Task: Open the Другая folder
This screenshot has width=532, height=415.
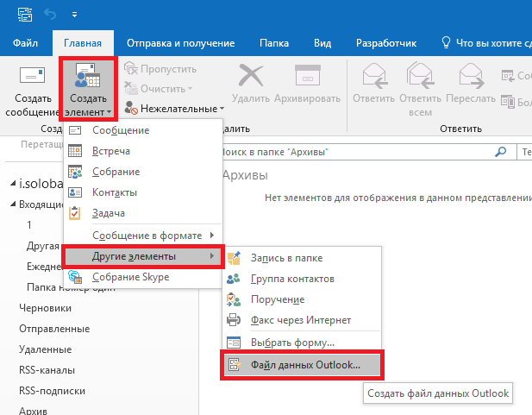Action: (43, 246)
